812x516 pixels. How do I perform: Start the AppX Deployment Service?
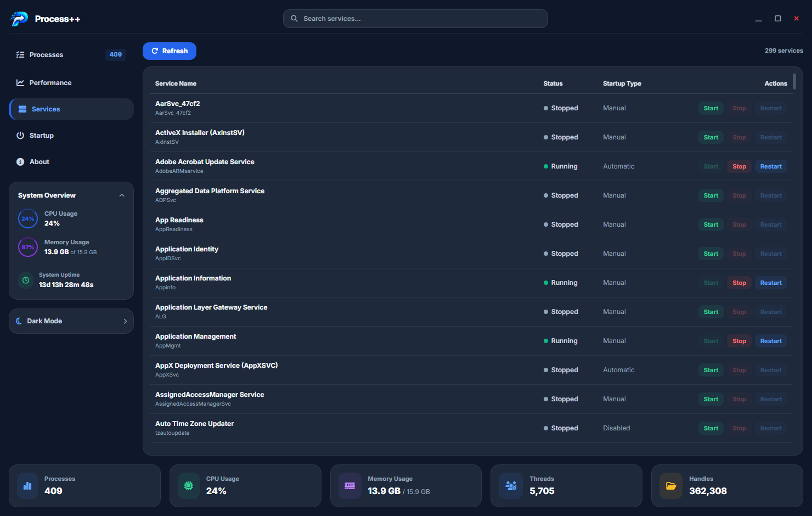point(711,370)
